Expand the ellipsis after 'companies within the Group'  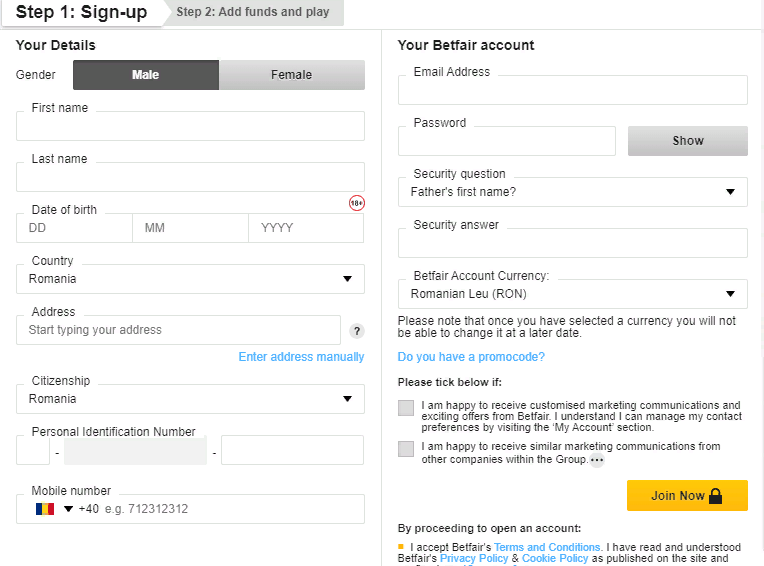click(x=597, y=460)
